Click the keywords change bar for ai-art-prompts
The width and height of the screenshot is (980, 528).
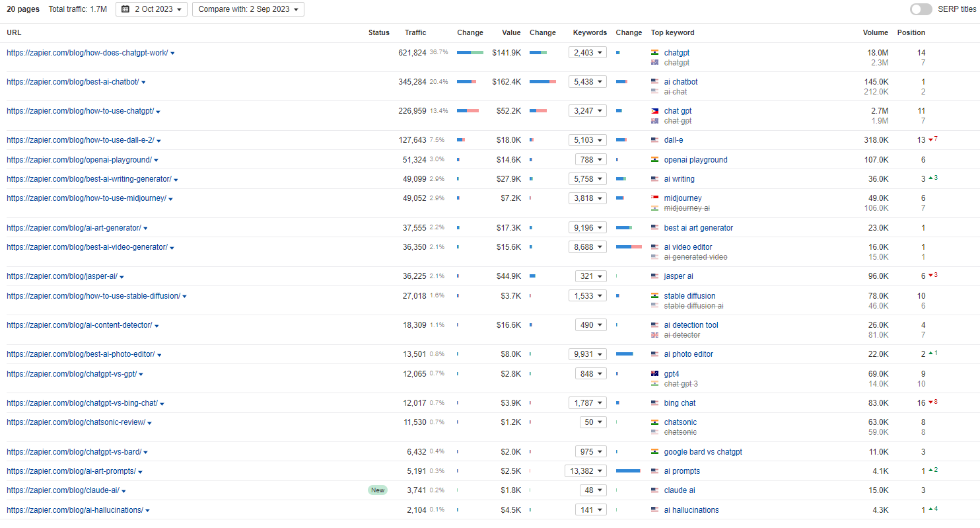[628, 471]
